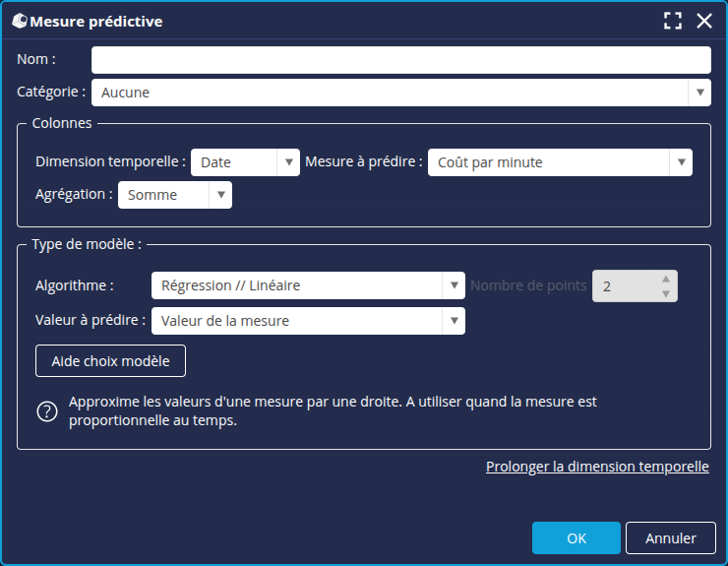Open the Agrégation Somme dropdown

click(175, 195)
